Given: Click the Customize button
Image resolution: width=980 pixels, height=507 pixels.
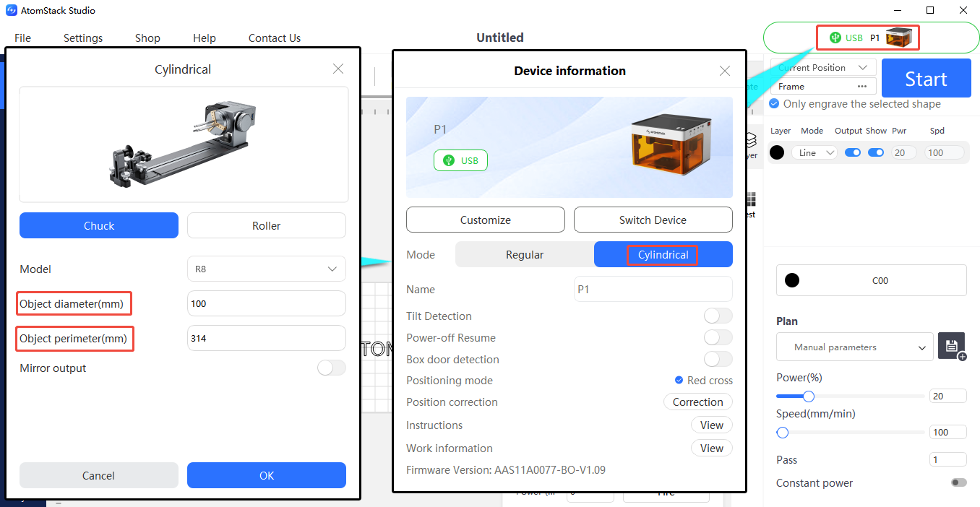Looking at the screenshot, I should 486,220.
